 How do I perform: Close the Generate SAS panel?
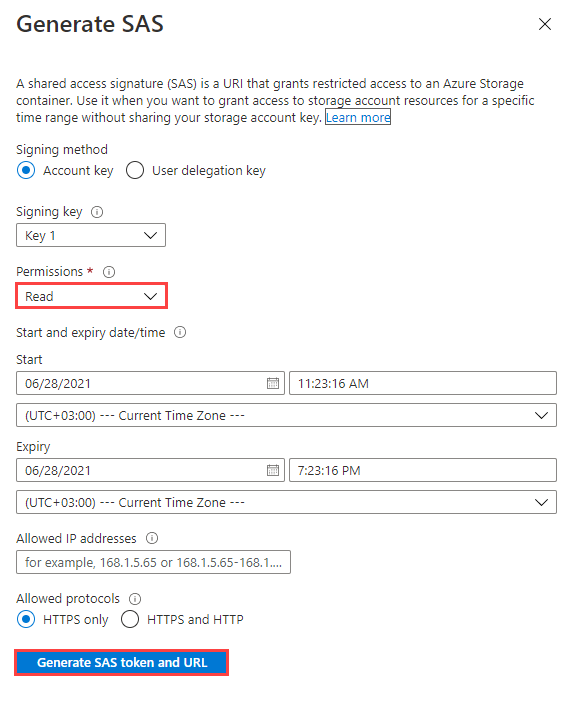545,24
